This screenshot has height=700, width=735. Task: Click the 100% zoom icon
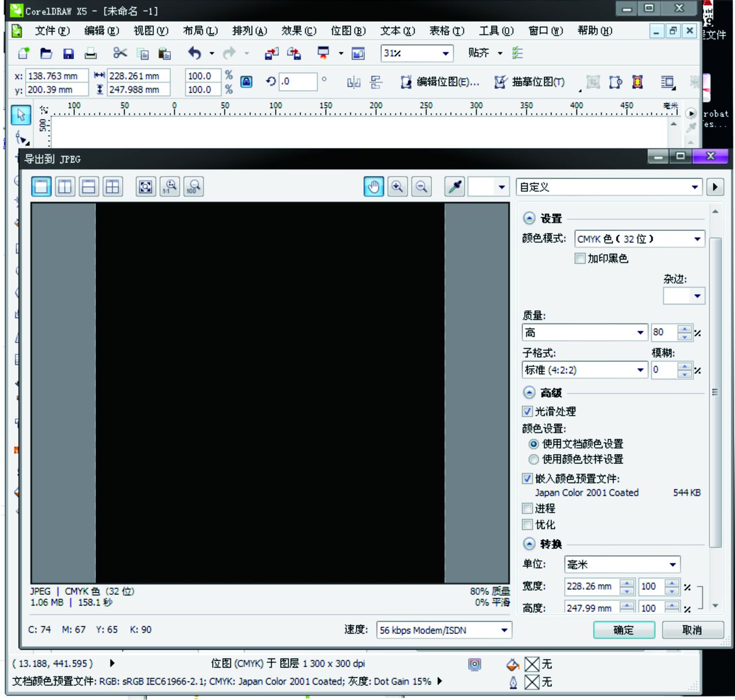[194, 187]
